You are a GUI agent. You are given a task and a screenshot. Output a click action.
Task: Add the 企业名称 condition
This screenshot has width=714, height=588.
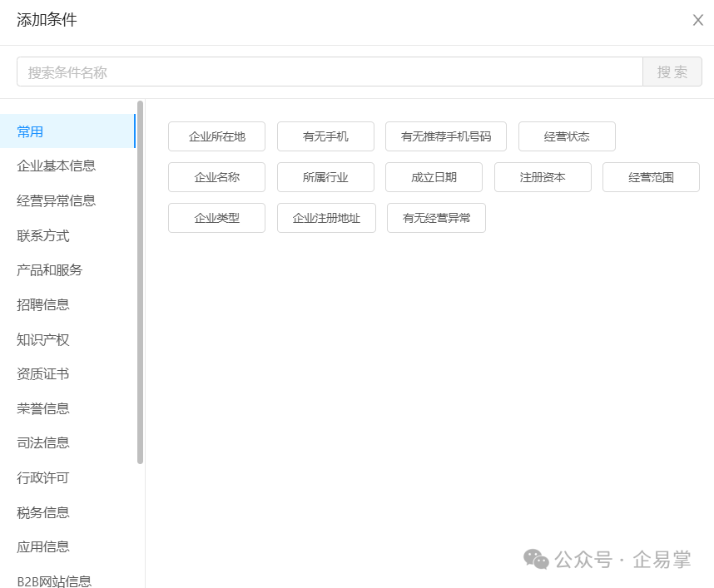pos(216,177)
